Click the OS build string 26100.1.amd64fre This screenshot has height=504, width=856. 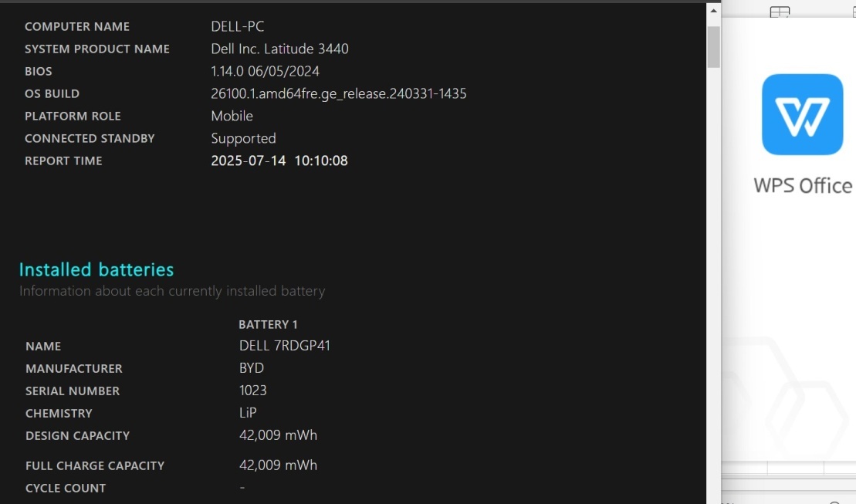[339, 93]
